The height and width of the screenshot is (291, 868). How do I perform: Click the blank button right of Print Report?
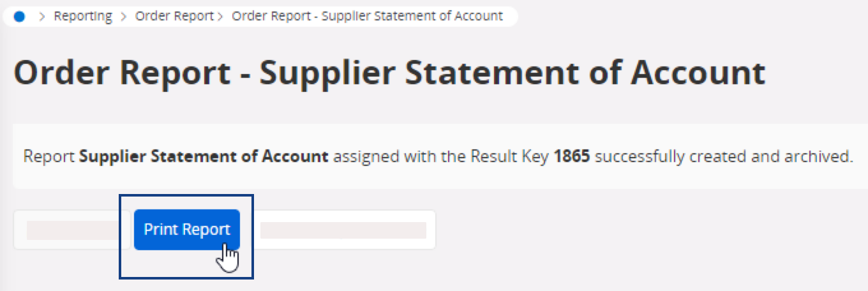click(343, 230)
